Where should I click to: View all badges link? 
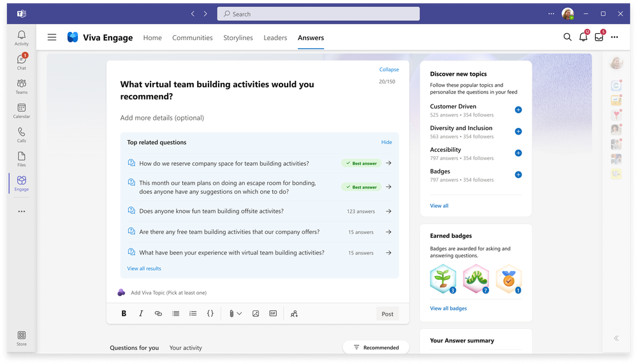coord(448,309)
